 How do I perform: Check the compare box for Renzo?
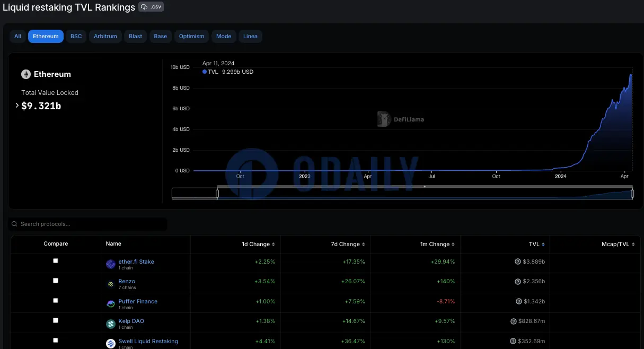[x=56, y=281]
